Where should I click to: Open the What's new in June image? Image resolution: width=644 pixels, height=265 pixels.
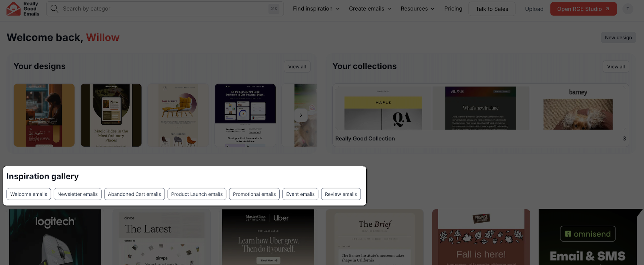tap(480, 108)
